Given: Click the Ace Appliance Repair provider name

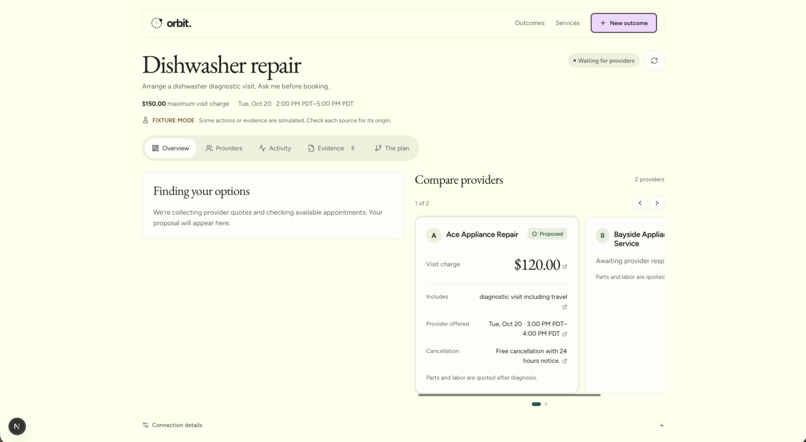Looking at the screenshot, I should click(x=482, y=234).
